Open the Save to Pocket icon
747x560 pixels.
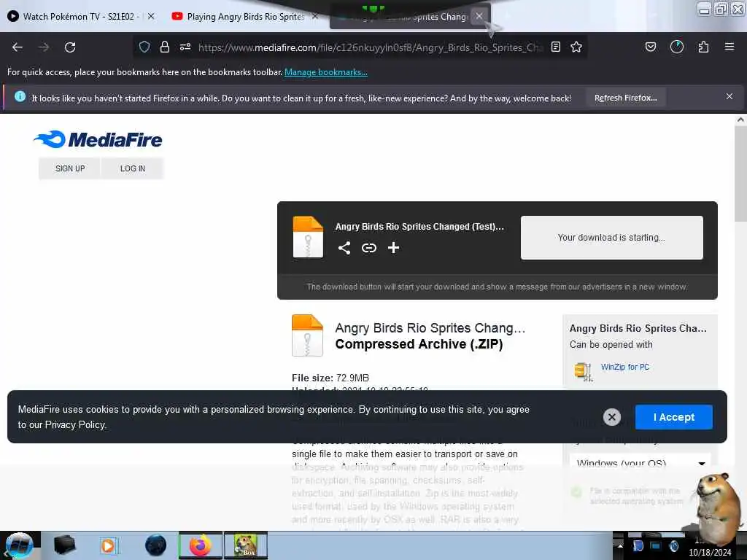pos(651,47)
